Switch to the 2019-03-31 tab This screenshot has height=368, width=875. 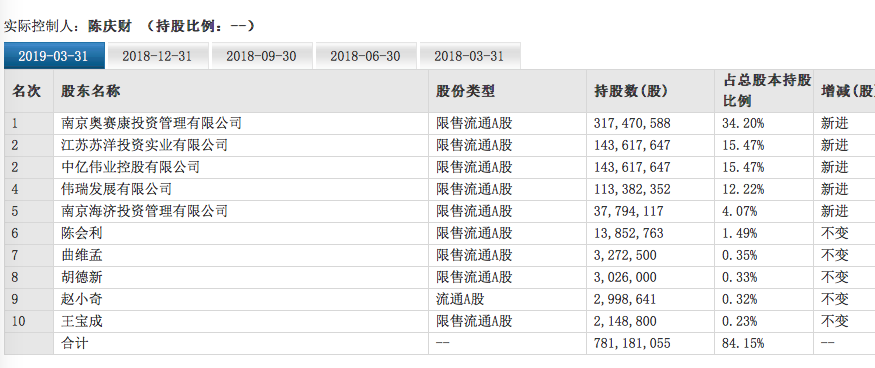[54, 56]
